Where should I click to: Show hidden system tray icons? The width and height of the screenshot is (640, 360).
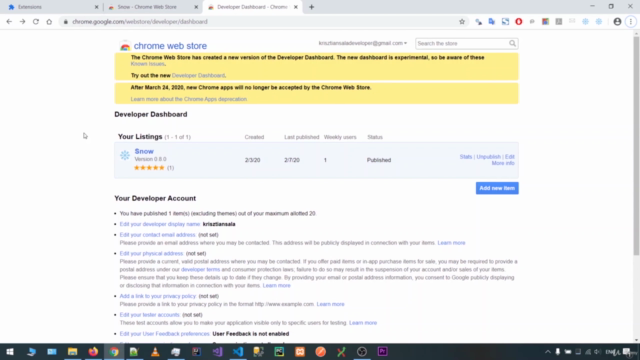(547, 351)
